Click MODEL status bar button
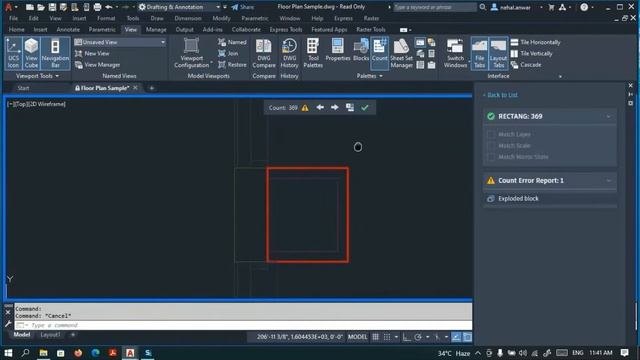The height and width of the screenshot is (360, 640). (x=357, y=337)
